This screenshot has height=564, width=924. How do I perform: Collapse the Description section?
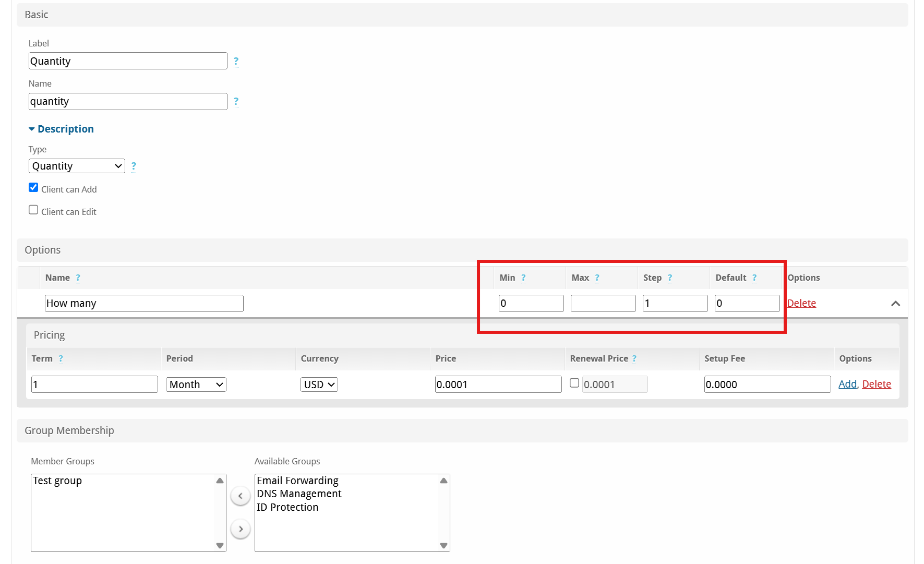[61, 129]
